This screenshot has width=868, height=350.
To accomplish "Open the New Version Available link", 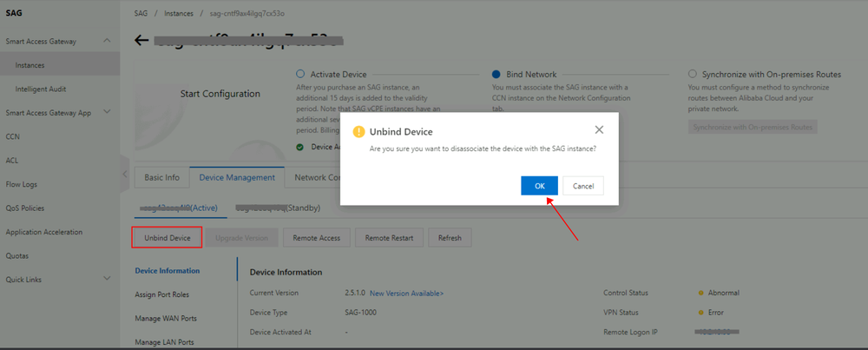I will pos(406,293).
